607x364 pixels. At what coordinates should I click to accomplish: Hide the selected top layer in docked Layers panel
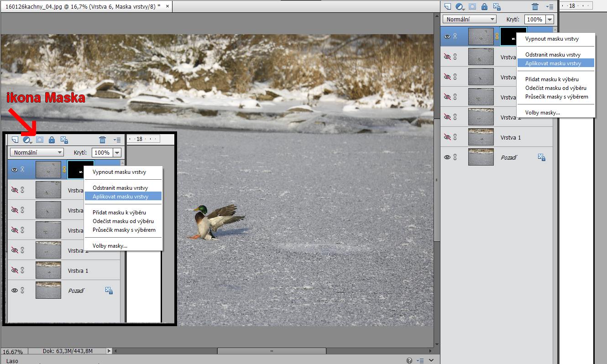[x=447, y=36]
